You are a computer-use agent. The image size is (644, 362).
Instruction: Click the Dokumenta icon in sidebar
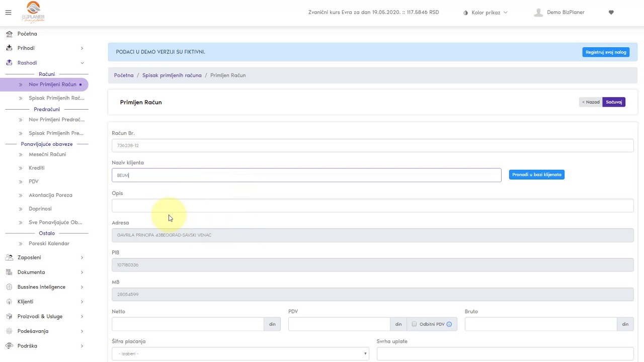point(9,272)
